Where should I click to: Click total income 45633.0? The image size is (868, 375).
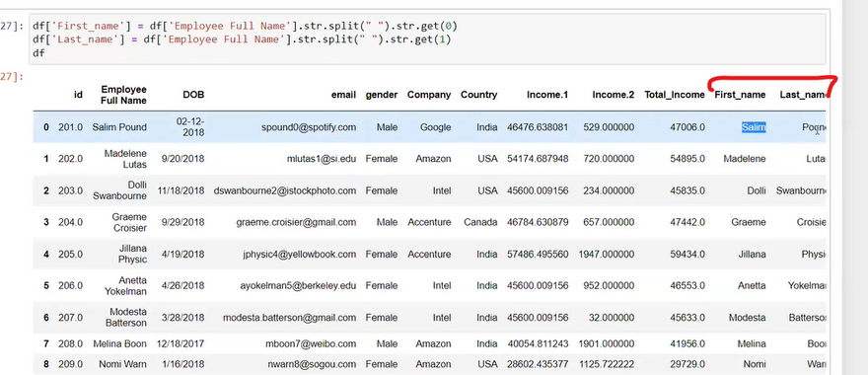[x=687, y=318]
